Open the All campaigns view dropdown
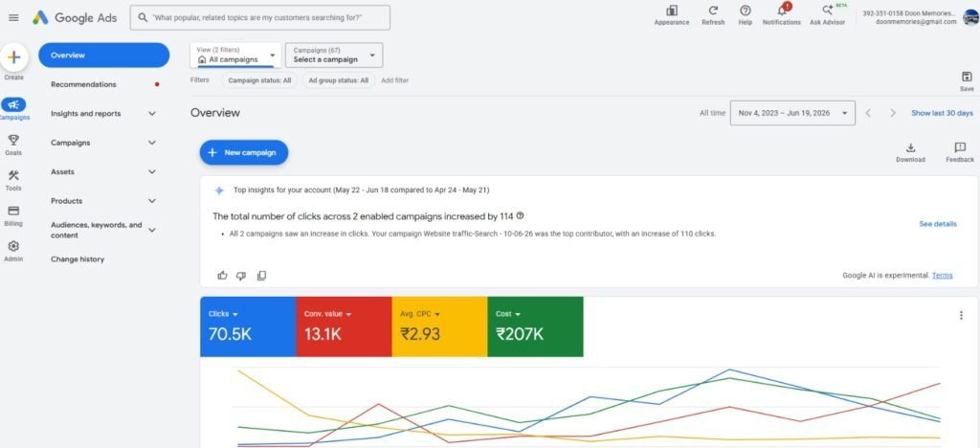980x448 pixels. tap(235, 55)
